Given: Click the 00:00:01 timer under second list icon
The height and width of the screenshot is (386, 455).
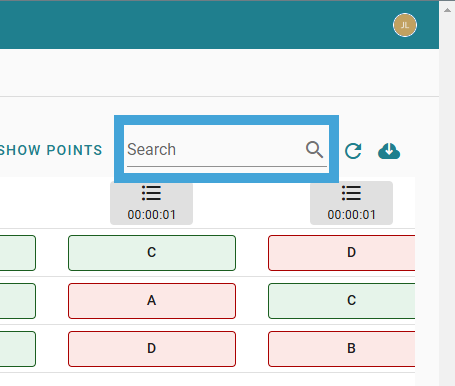Looking at the screenshot, I should (351, 215).
